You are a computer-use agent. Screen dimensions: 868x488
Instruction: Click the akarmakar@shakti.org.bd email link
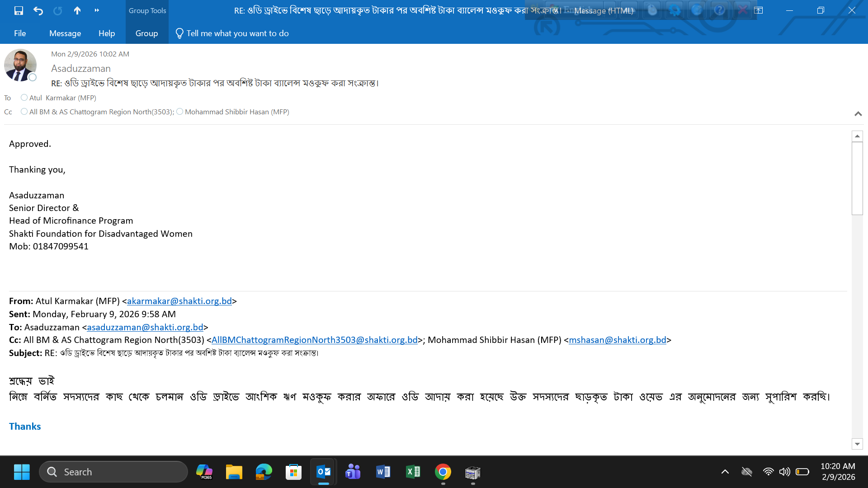tap(179, 301)
